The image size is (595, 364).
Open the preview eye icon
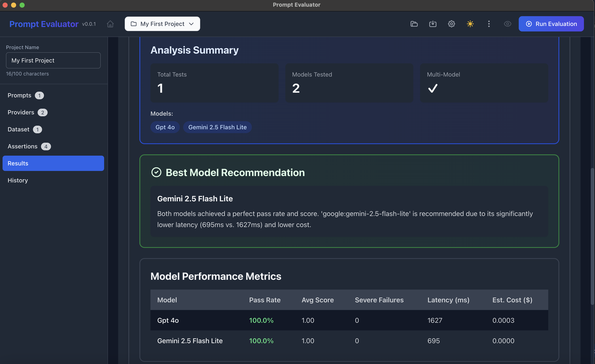[x=508, y=24]
